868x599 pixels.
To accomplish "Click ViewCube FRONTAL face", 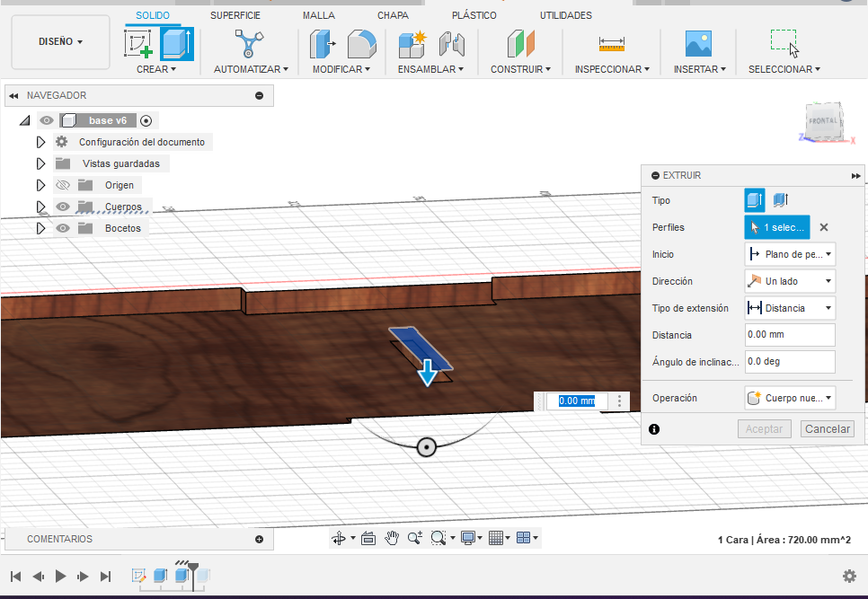I will click(x=823, y=120).
